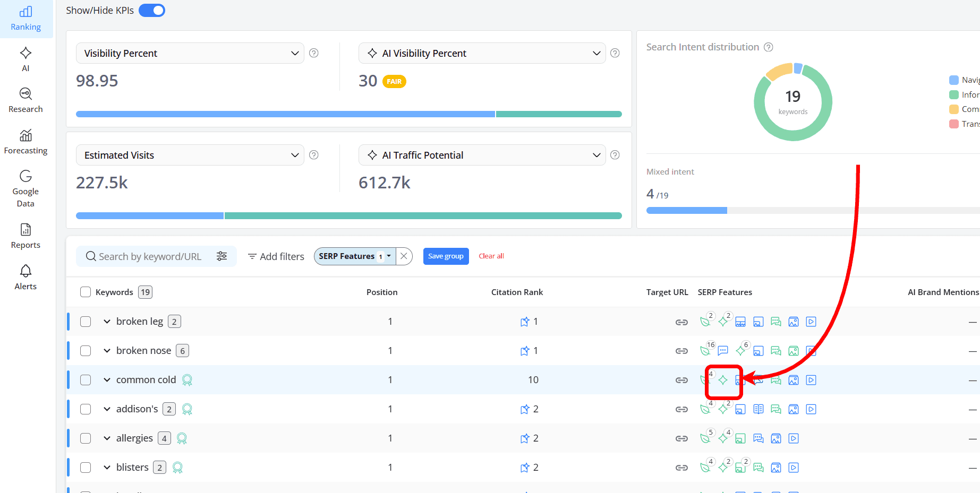Open Forecasting from the sidebar
980x493 pixels.
coord(25,141)
